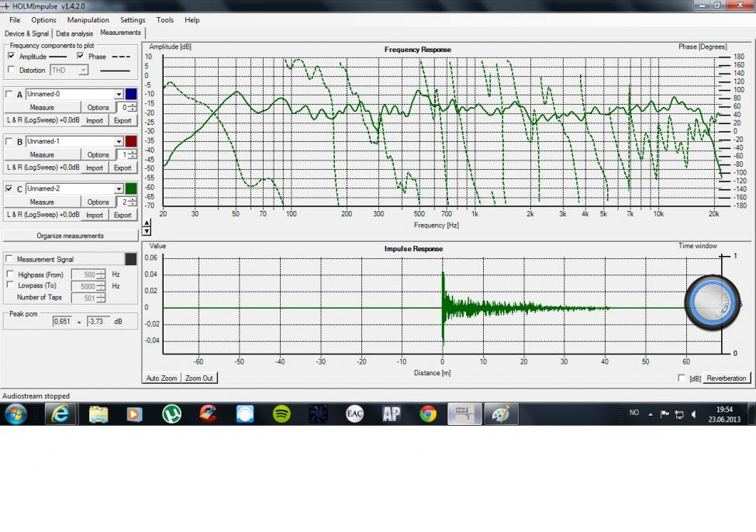
Task: Open Internet Explorer from the taskbar
Action: (60, 414)
